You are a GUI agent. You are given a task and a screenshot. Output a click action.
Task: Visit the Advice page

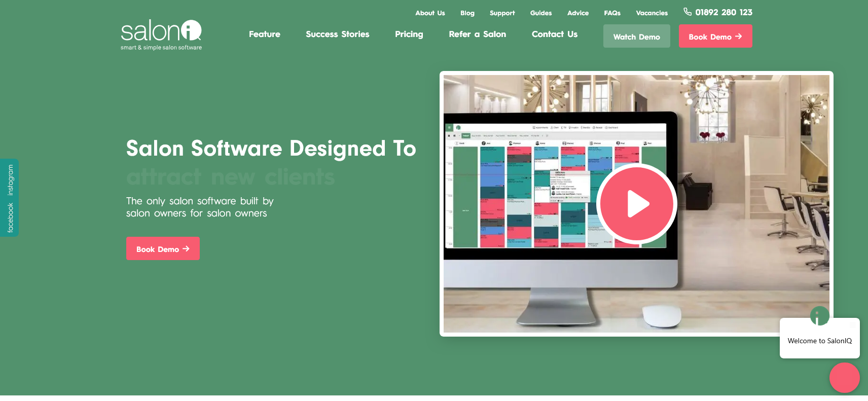[x=578, y=13]
